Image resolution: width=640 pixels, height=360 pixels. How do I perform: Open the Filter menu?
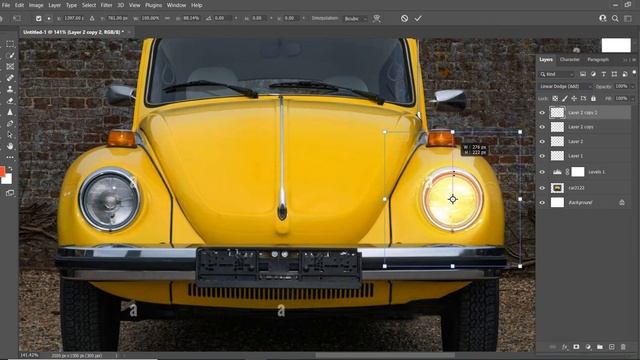click(106, 5)
